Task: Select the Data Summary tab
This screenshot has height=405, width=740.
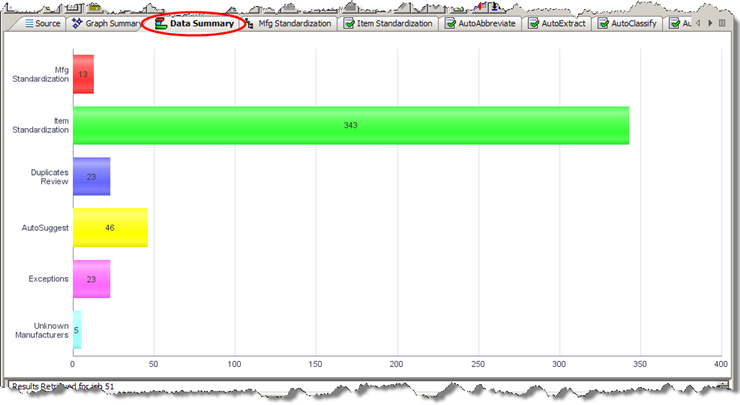Action: [x=194, y=23]
